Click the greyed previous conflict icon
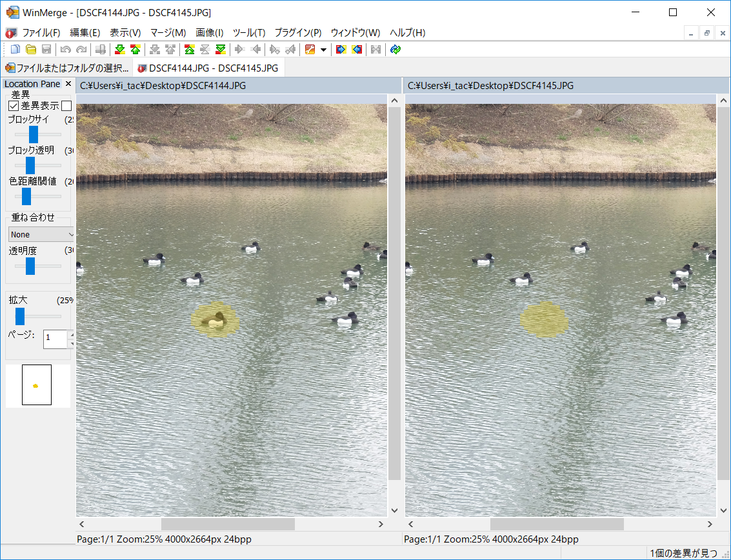 point(170,50)
